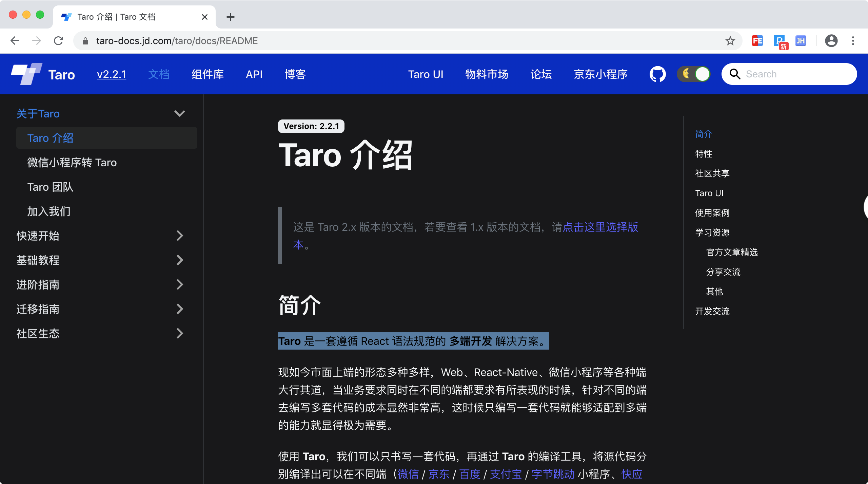
Task: Click the Taro logo in navbar
Action: (27, 74)
